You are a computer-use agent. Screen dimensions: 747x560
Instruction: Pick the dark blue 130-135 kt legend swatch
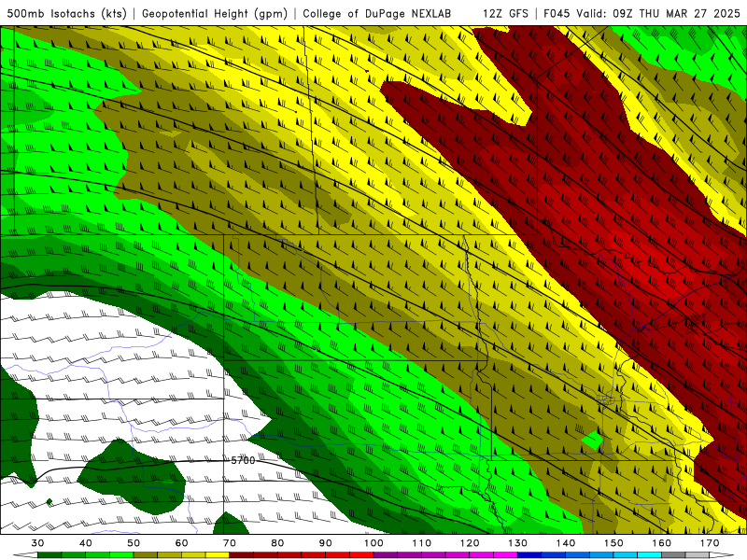coord(529,555)
